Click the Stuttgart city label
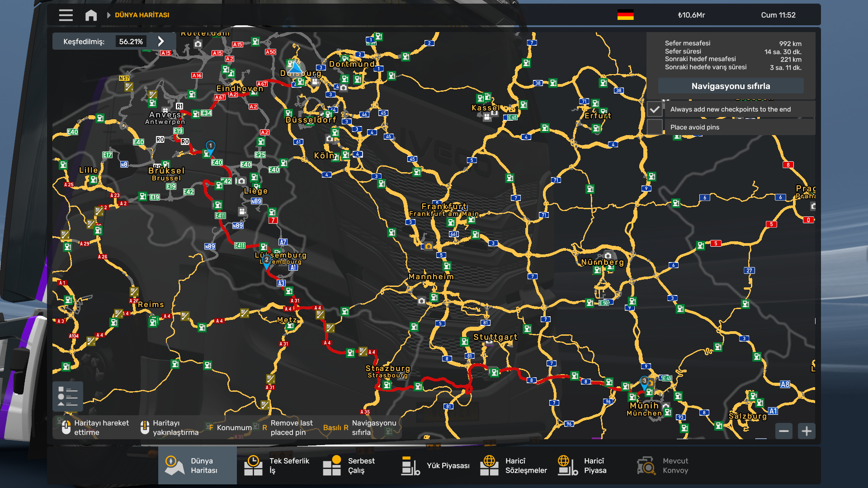 (x=495, y=337)
